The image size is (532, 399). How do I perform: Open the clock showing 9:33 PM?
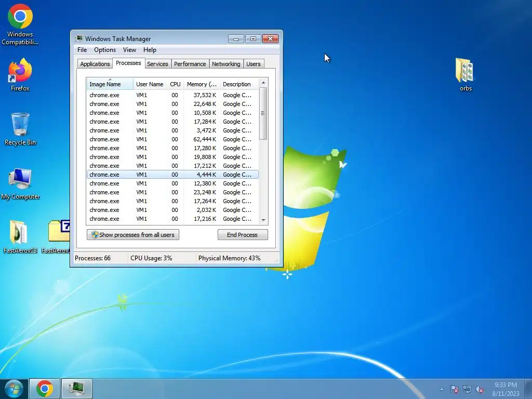click(506, 389)
